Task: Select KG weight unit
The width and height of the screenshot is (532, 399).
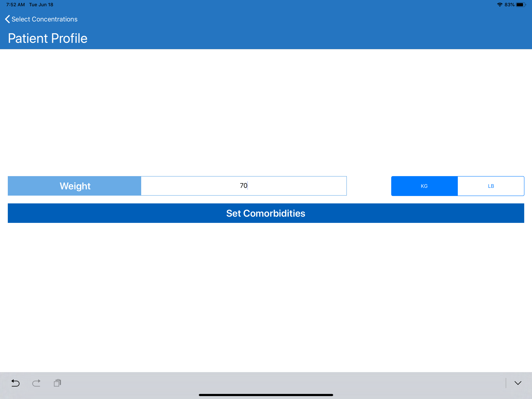Action: [x=424, y=186]
